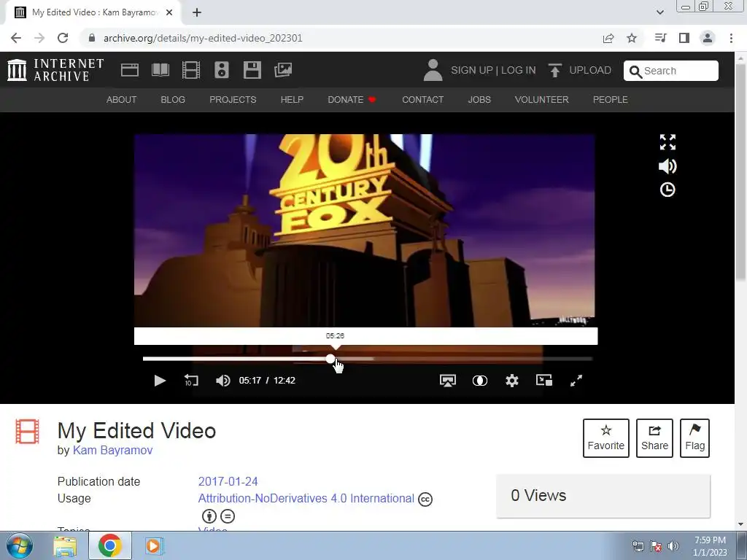
Task: Click the Share button
Action: coord(654,438)
